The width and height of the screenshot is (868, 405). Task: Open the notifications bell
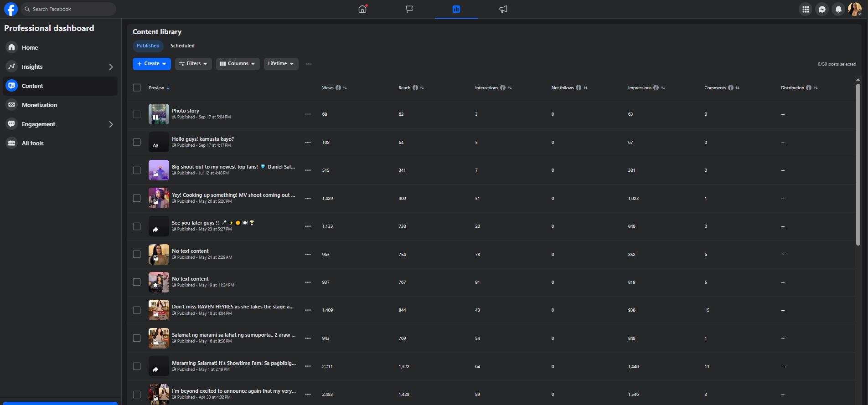(x=838, y=9)
